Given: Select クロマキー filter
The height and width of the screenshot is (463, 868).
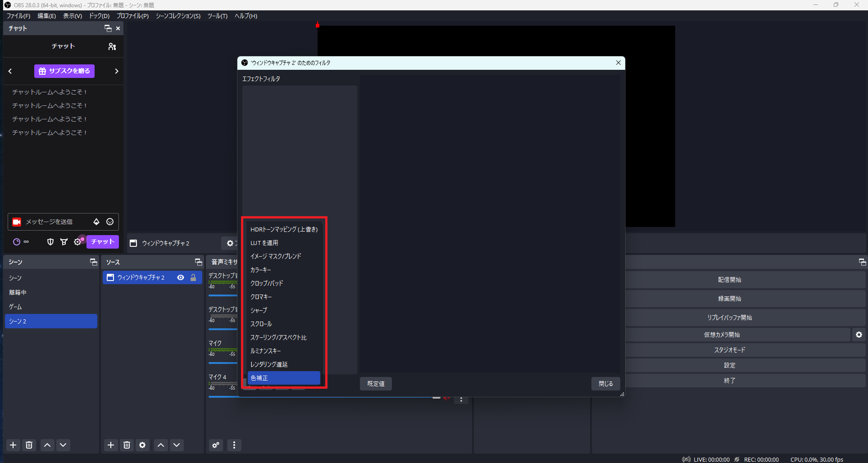Looking at the screenshot, I should click(284, 297).
